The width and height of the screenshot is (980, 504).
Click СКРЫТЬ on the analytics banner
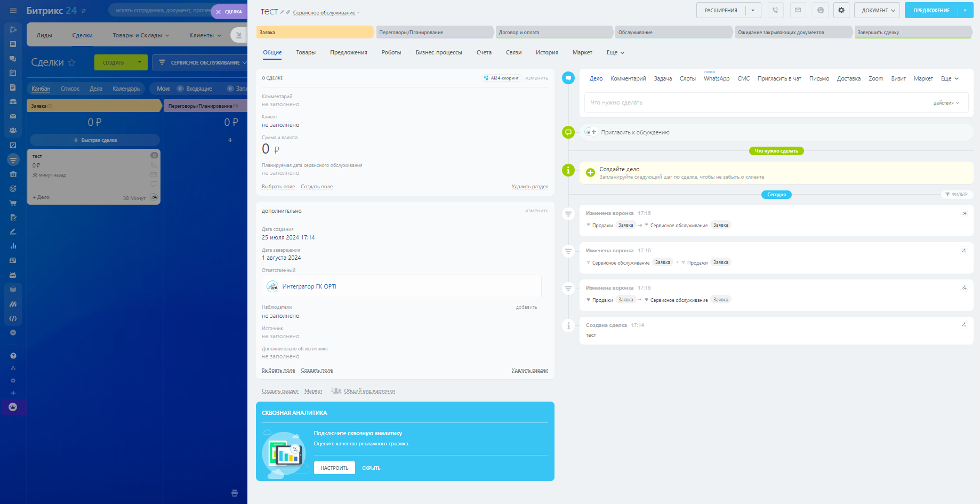[371, 468]
